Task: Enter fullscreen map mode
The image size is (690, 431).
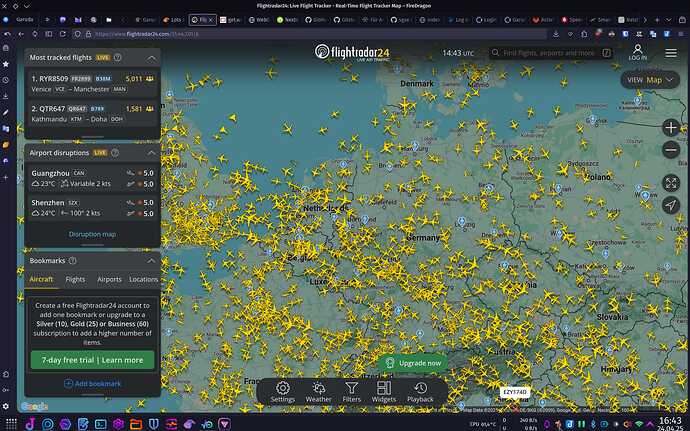Action: [x=671, y=183]
